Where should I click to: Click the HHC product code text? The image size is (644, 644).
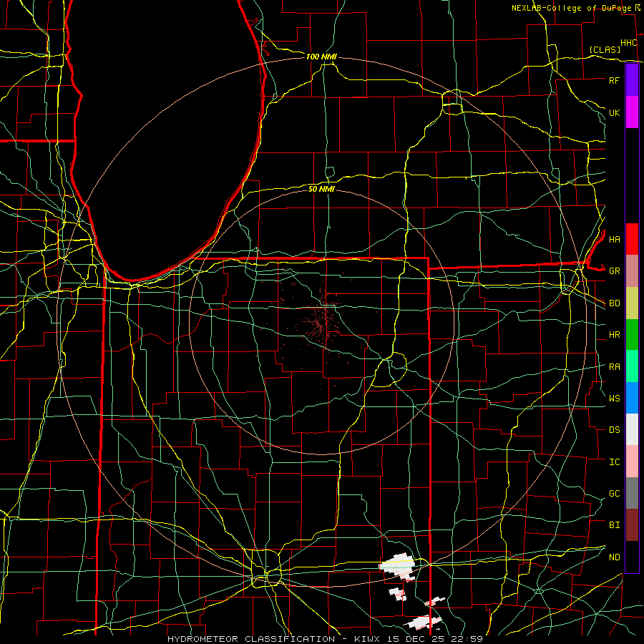pos(628,43)
